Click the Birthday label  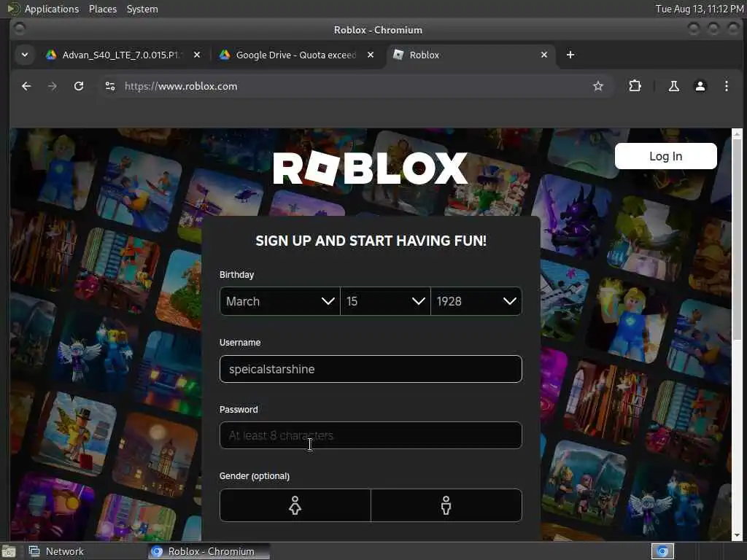coord(237,275)
